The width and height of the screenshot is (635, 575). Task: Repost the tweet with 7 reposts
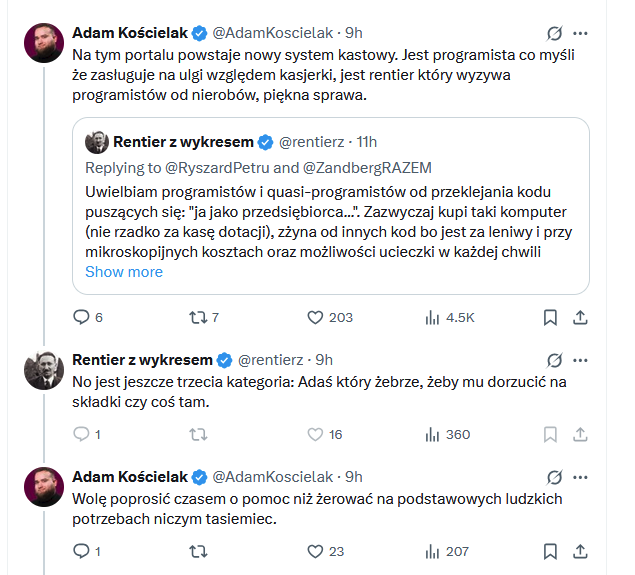(x=198, y=317)
